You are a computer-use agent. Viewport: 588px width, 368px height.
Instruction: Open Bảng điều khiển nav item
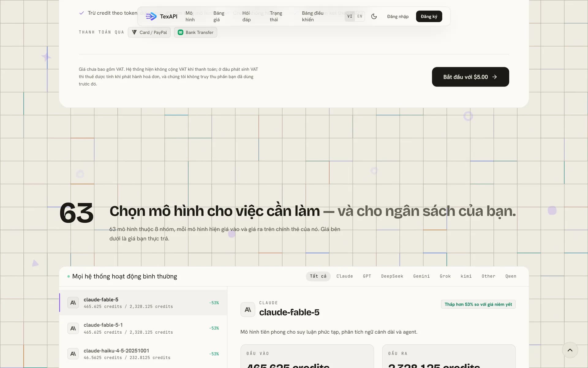click(313, 16)
